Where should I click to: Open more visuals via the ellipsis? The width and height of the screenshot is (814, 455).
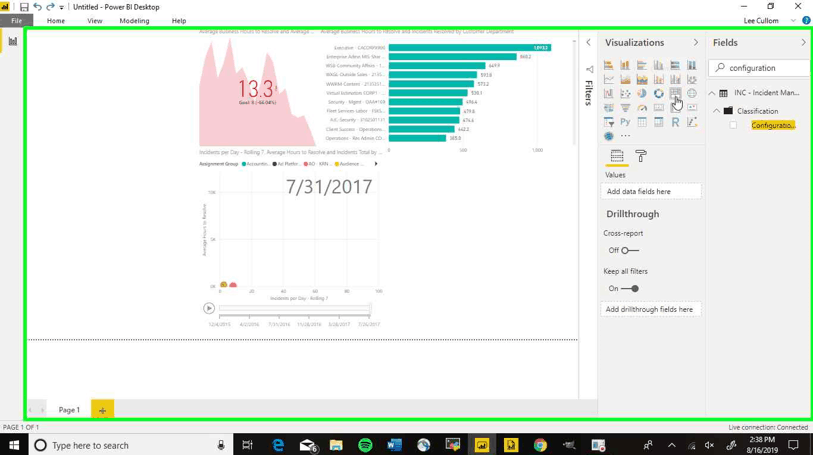tap(625, 136)
